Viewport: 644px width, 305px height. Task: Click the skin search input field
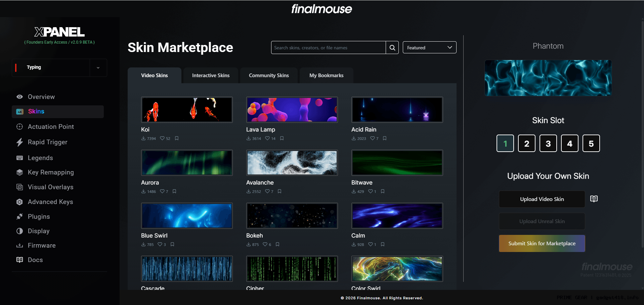click(x=329, y=48)
